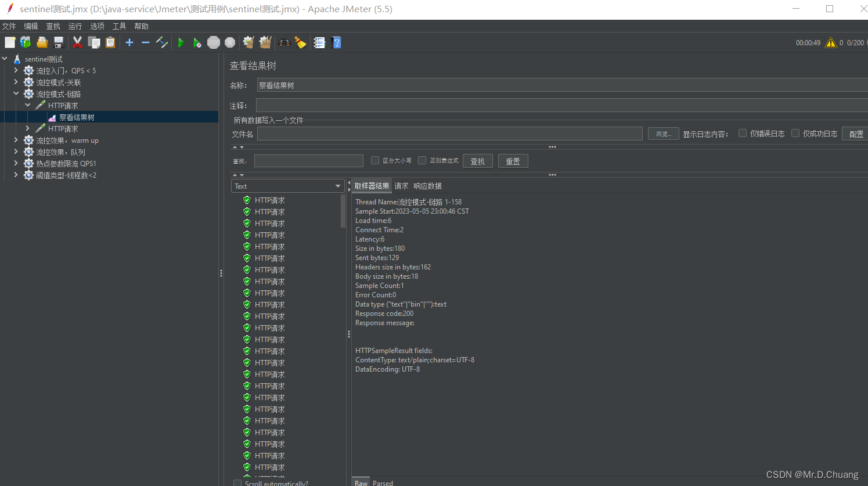Image resolution: width=868 pixels, height=486 pixels.
Task: Click the Reset search brush icon
Action: tap(300, 42)
